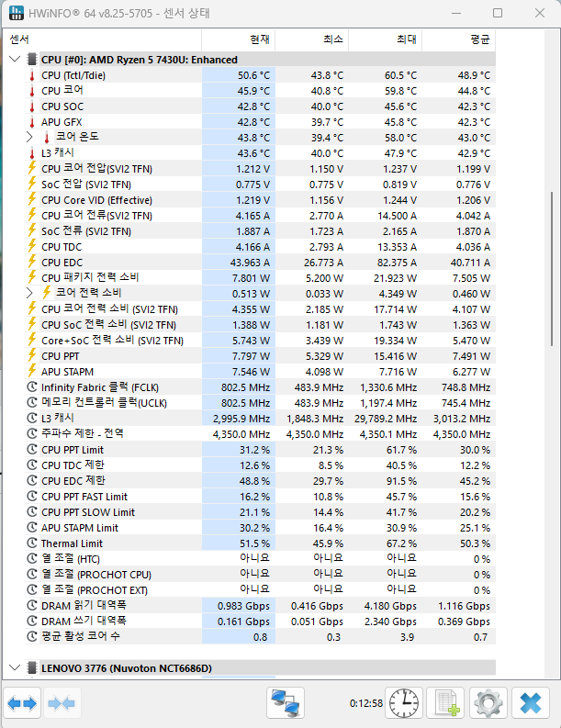This screenshot has width=561, height=728.
Task: Click the clock icon beside Thermal Limit
Action: 32,543
